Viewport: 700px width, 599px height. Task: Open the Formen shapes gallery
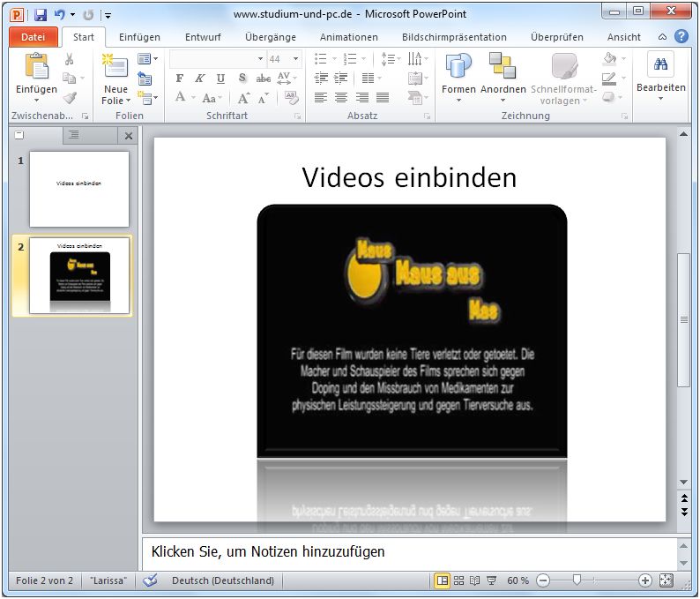[458, 77]
